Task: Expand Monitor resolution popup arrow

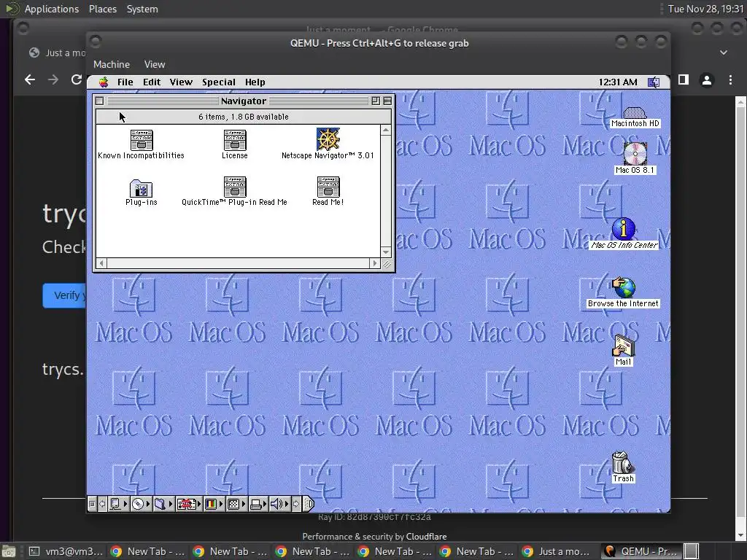Action: click(x=244, y=504)
